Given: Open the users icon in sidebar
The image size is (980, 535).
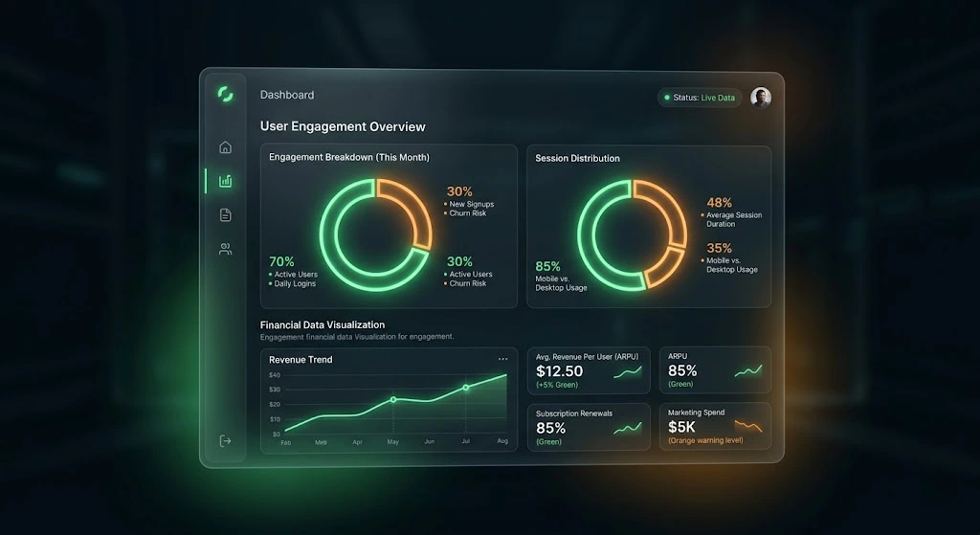Looking at the screenshot, I should 225,249.
